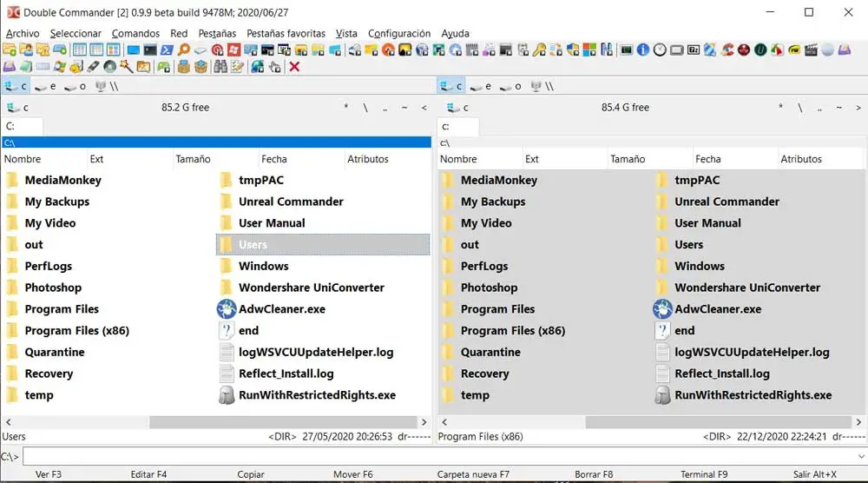Click the notepad with pencil icon
Screen dimensions: 868x483
click(237, 67)
